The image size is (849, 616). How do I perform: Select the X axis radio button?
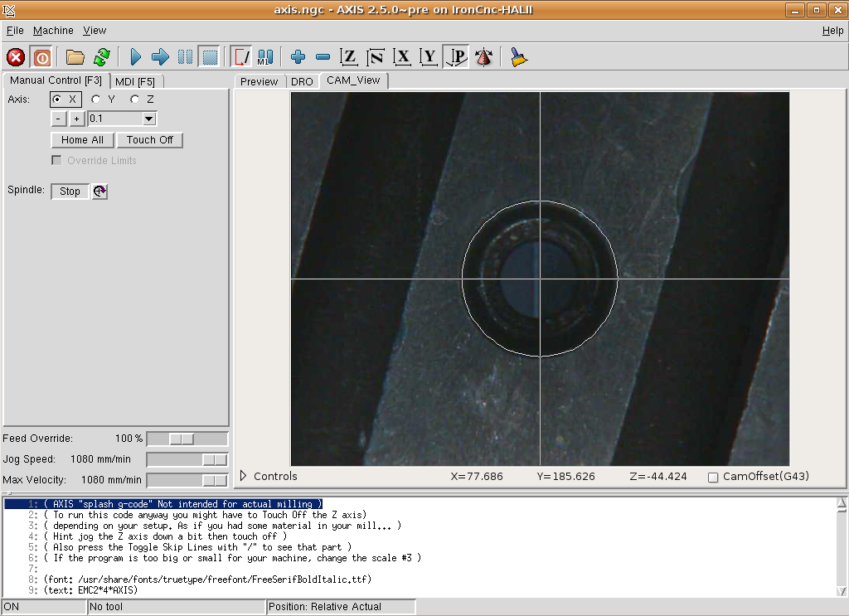point(65,99)
